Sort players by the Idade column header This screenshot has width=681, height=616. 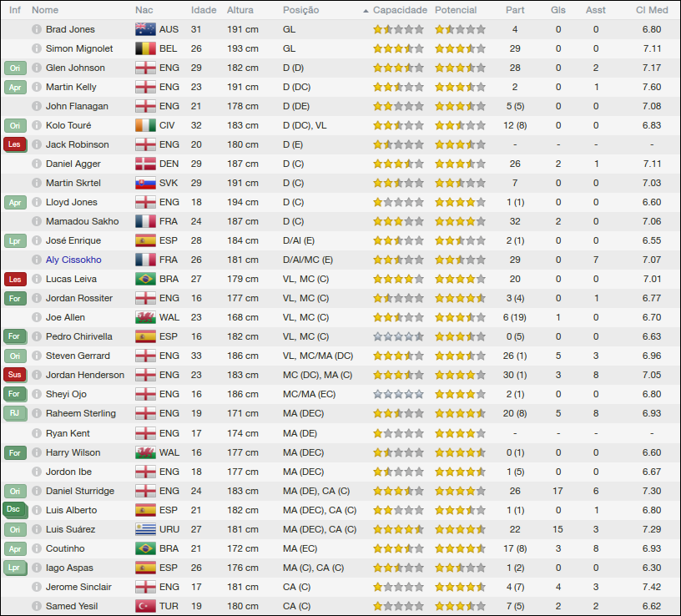click(203, 10)
